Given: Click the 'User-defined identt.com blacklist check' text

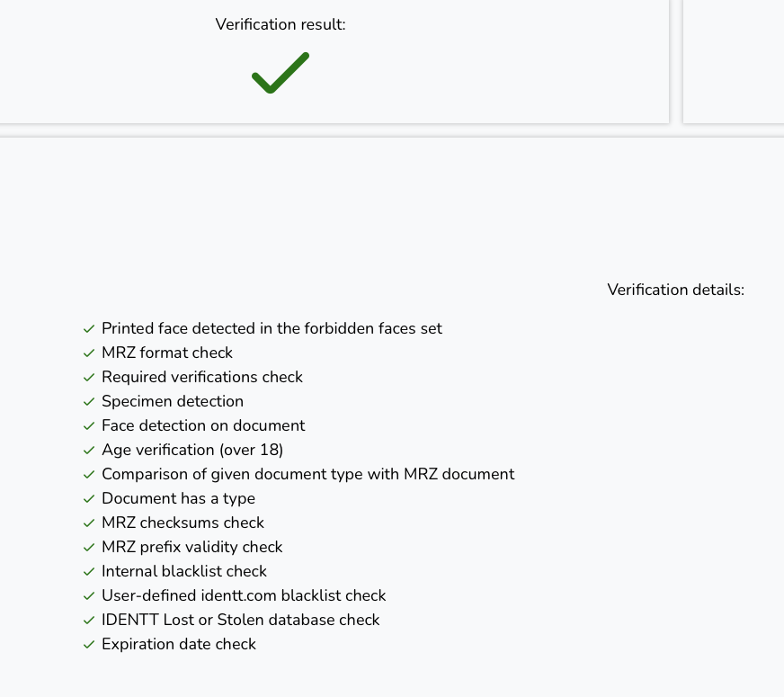Looking at the screenshot, I should [244, 595].
